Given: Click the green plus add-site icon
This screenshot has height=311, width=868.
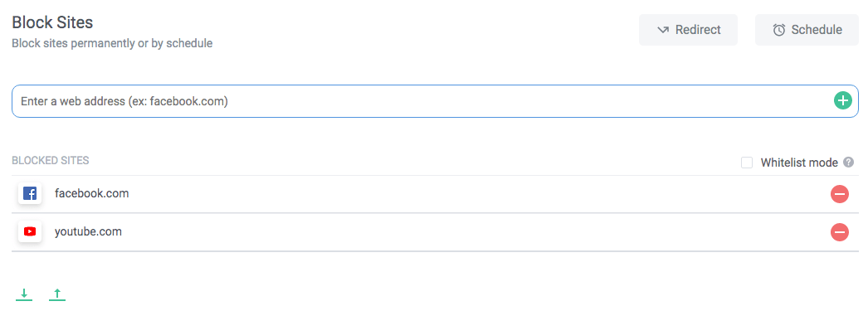Looking at the screenshot, I should tap(842, 100).
